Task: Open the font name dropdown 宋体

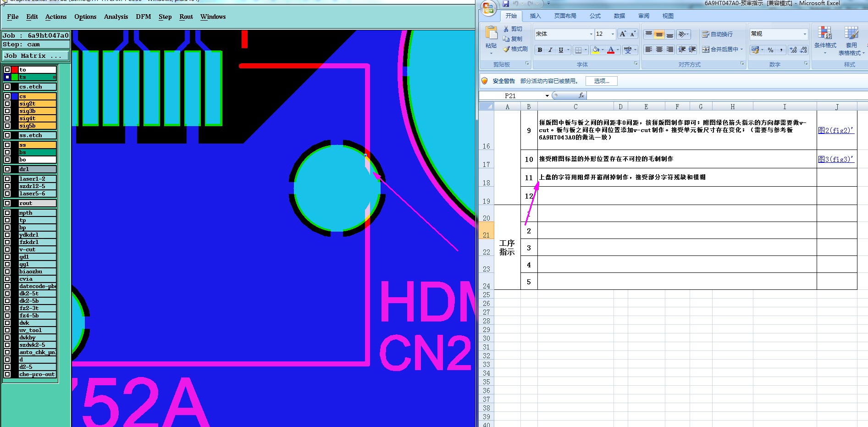Action: [591, 34]
